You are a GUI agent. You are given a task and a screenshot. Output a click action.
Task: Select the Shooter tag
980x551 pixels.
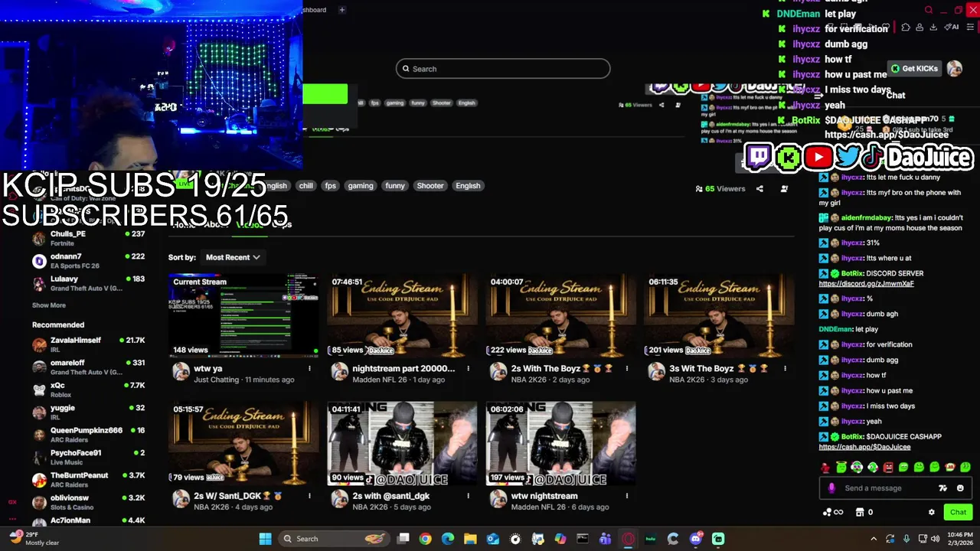pyautogui.click(x=430, y=186)
